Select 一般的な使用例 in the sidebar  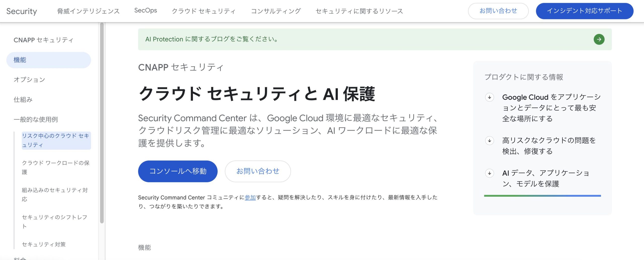coord(36,119)
